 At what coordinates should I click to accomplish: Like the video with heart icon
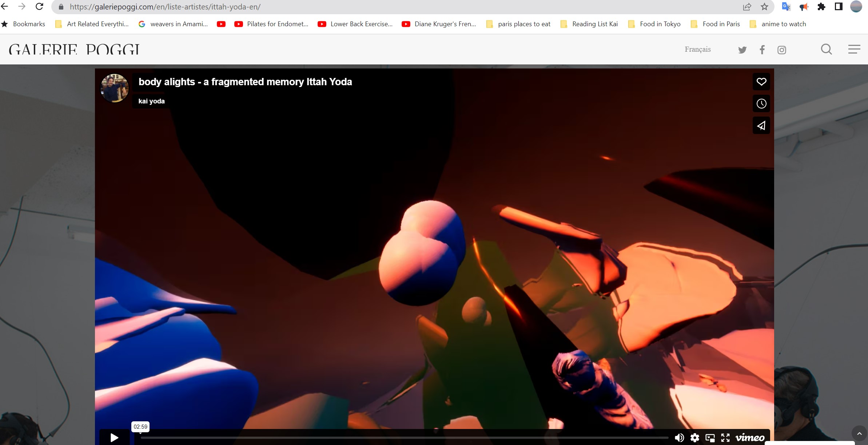(761, 82)
